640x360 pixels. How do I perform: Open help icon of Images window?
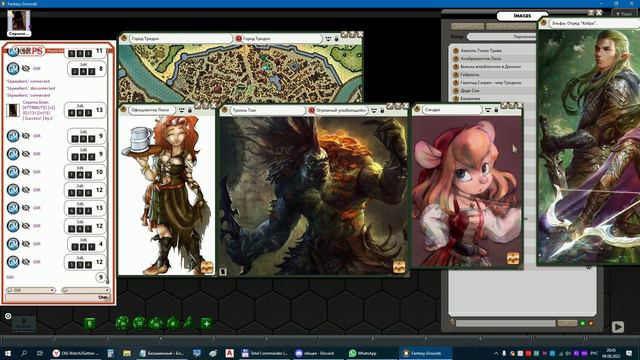coord(591,13)
